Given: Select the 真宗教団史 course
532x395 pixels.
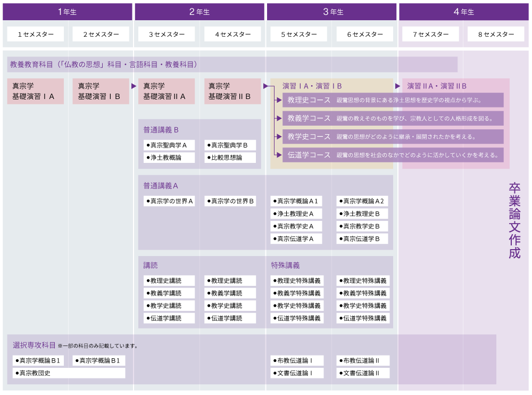Looking at the screenshot, I should click(69, 373).
